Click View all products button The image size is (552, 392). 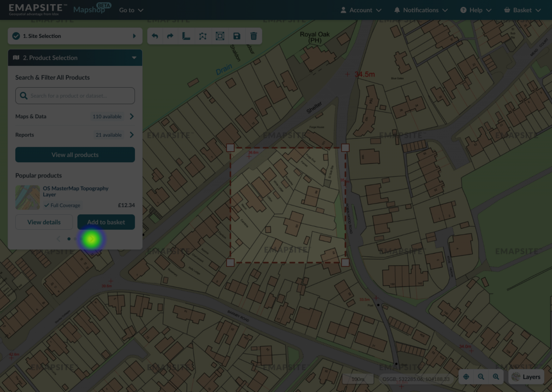[75, 155]
